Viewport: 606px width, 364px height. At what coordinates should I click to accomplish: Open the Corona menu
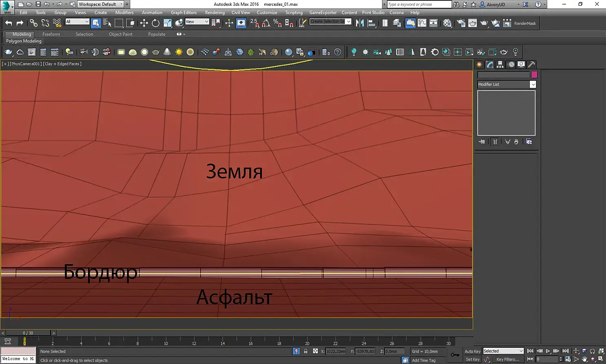click(396, 13)
